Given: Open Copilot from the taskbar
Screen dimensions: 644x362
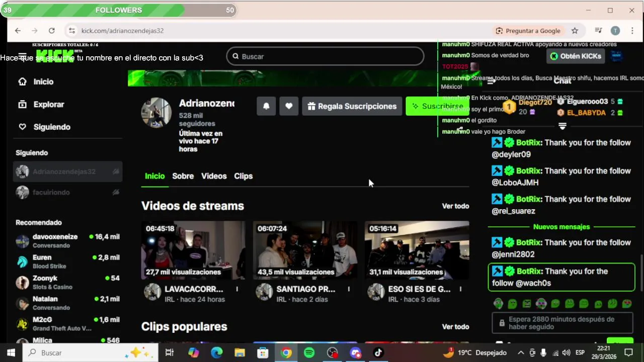Looking at the screenshot, I should [x=194, y=353].
